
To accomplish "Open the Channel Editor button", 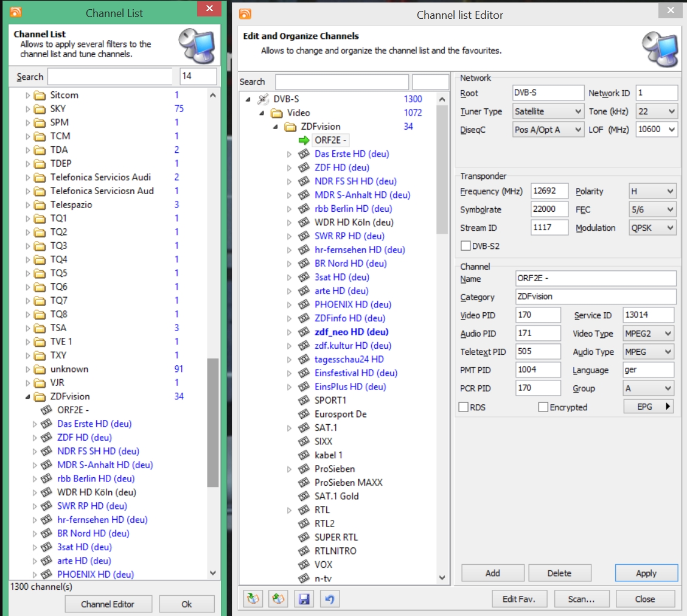I will pos(108,604).
